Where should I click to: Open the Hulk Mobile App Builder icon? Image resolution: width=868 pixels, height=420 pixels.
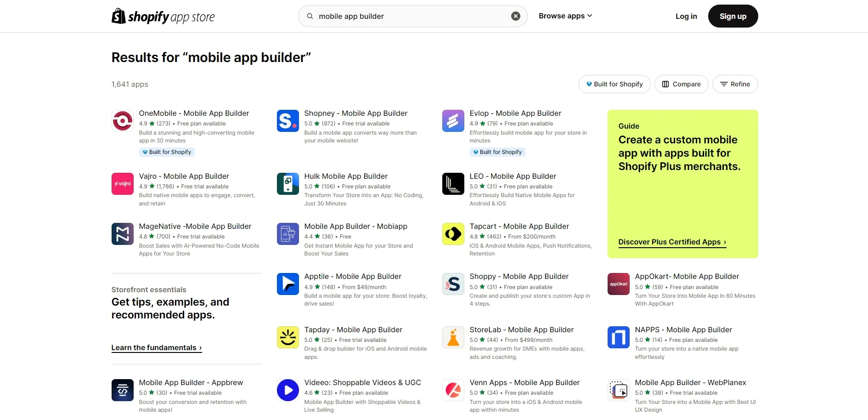pos(288,184)
